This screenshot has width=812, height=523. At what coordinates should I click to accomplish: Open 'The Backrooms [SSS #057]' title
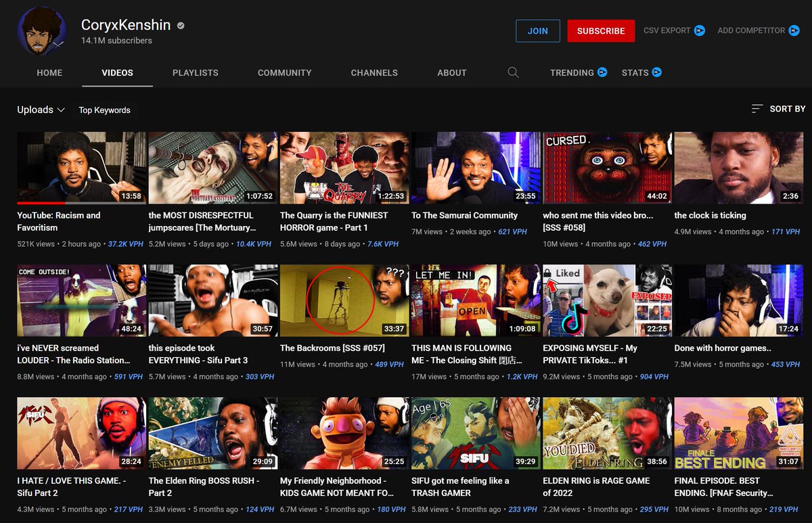click(332, 348)
